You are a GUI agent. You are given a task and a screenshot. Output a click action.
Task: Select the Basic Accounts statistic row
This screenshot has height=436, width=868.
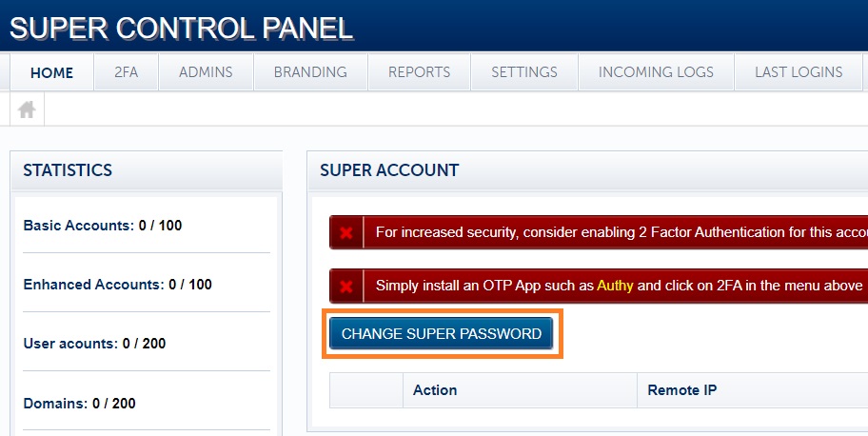pos(103,227)
